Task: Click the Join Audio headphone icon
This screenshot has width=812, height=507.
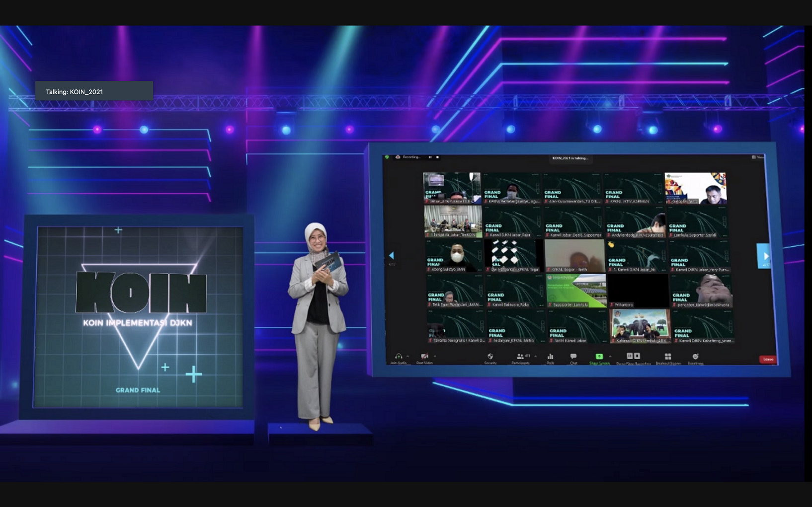Action: click(x=399, y=357)
